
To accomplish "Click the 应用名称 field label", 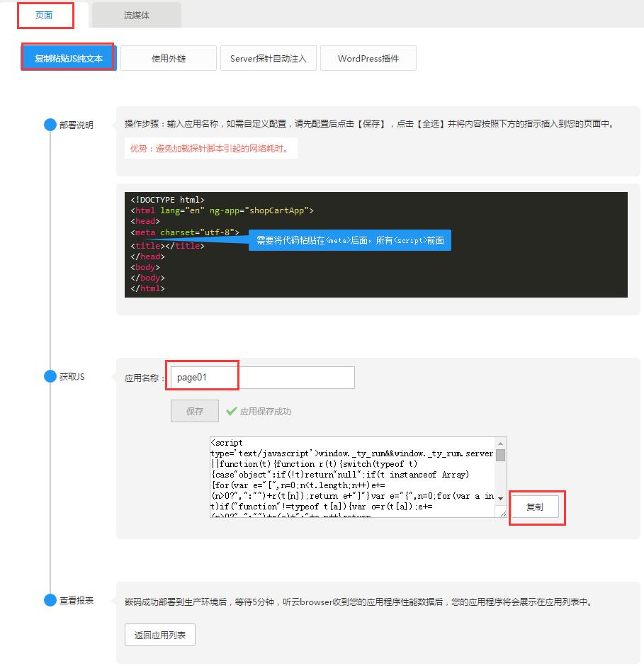I will (x=145, y=378).
